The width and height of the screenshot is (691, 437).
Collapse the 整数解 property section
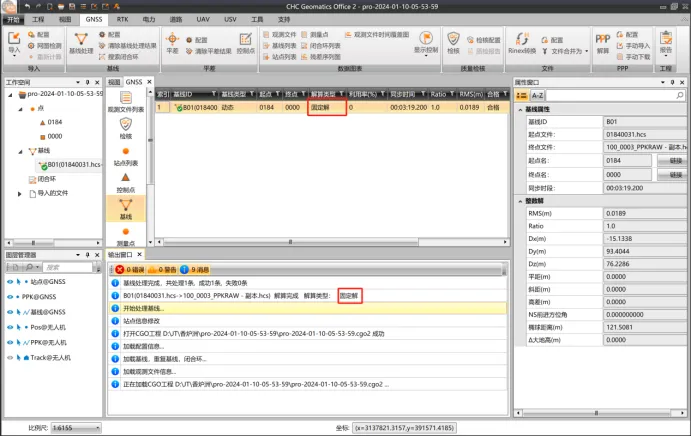(520, 201)
